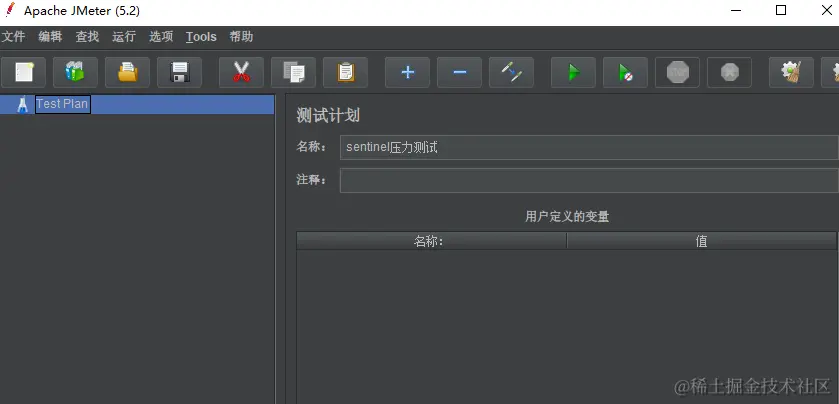Click the Test Plan flask icon

pos(22,104)
